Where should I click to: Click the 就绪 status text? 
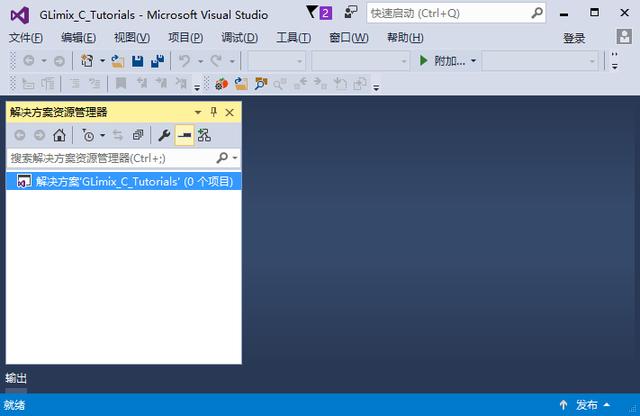14,405
